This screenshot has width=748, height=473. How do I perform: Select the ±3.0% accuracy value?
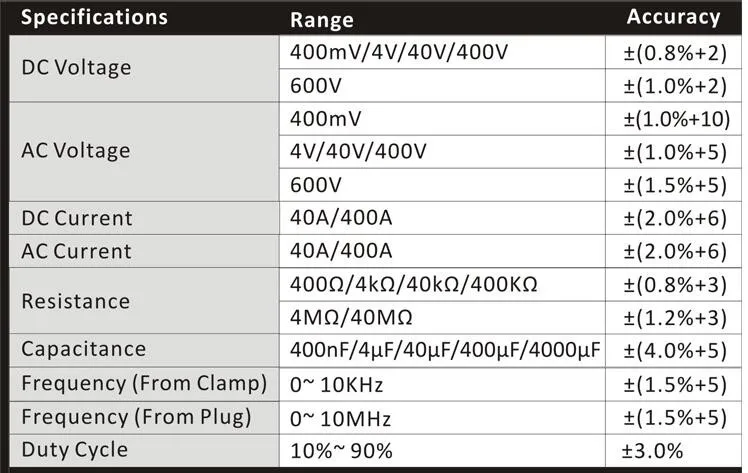pos(654,449)
